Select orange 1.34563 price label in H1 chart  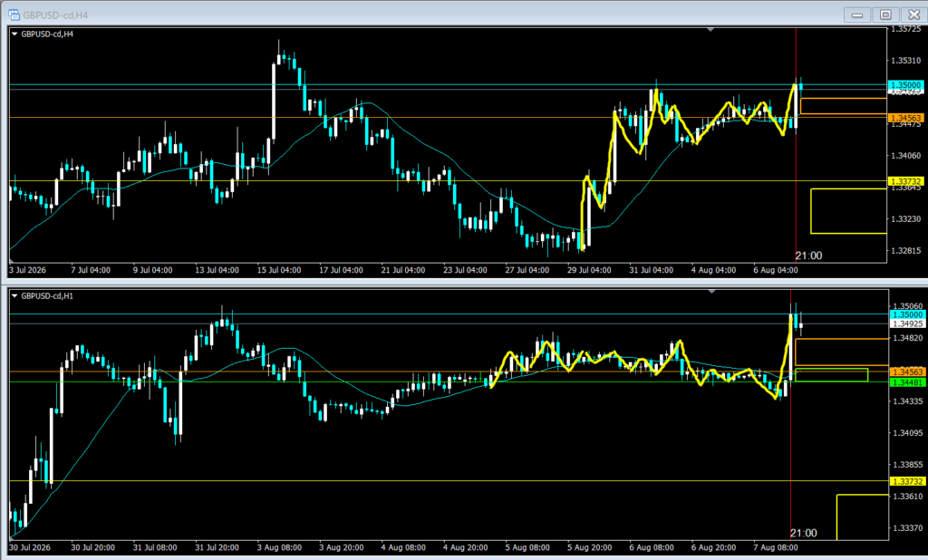pos(907,372)
